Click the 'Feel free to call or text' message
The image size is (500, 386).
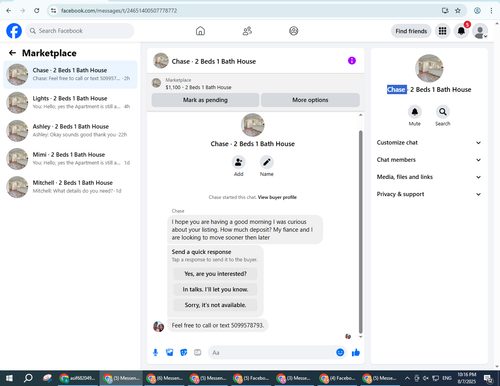coord(218,325)
